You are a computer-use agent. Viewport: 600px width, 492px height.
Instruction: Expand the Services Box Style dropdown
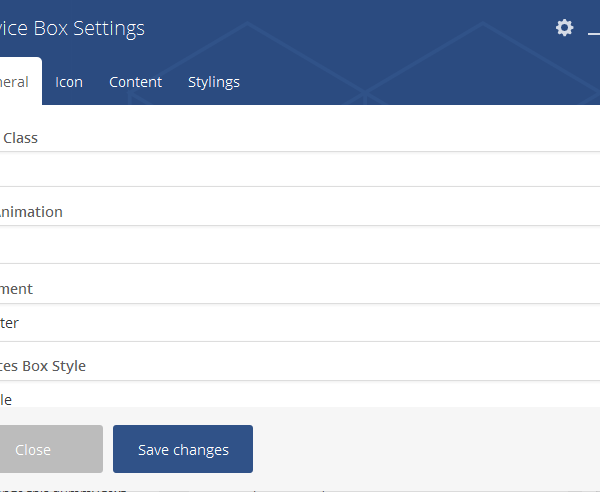click(x=300, y=398)
